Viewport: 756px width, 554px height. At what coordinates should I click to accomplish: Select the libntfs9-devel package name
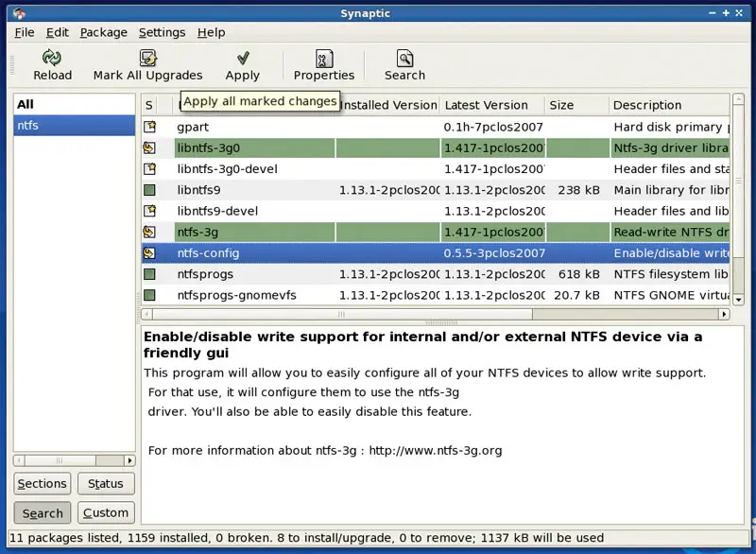click(x=217, y=211)
